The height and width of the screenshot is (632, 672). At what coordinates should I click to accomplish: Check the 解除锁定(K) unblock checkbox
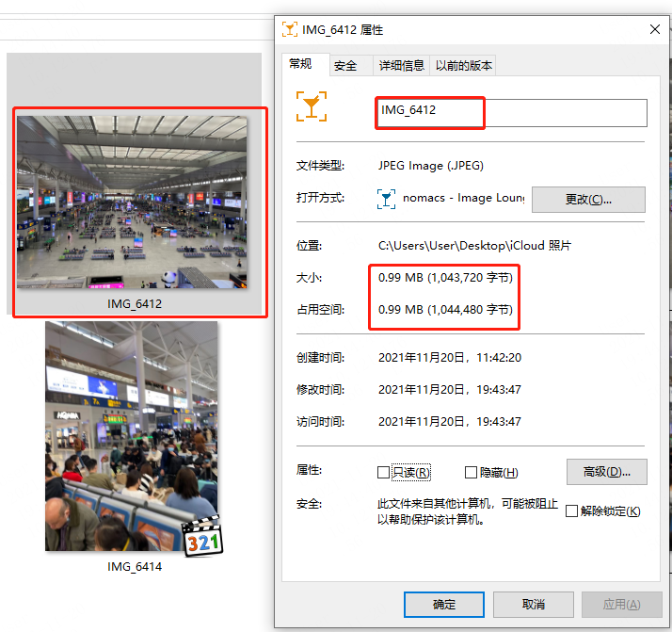[x=571, y=511]
